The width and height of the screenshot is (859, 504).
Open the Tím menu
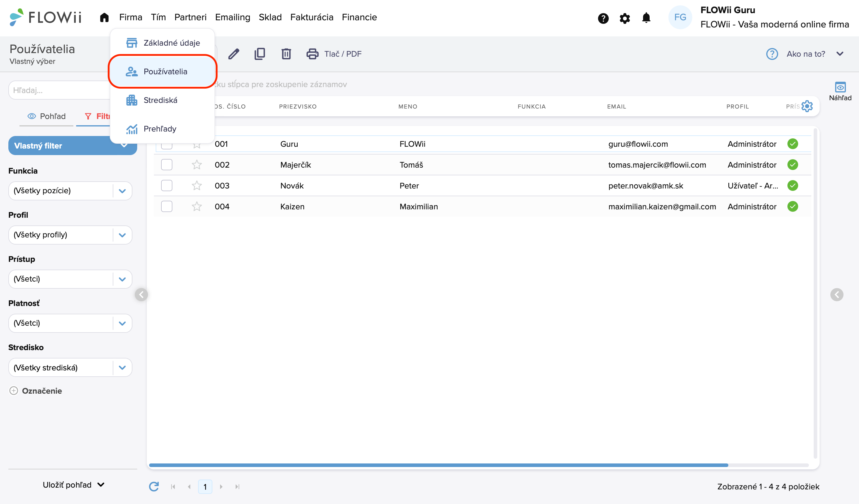click(158, 17)
